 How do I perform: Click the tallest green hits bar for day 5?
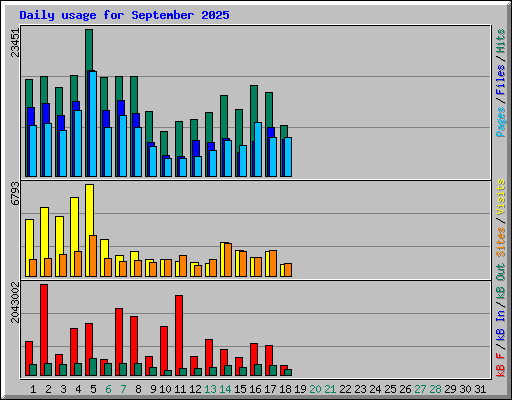coord(89,50)
